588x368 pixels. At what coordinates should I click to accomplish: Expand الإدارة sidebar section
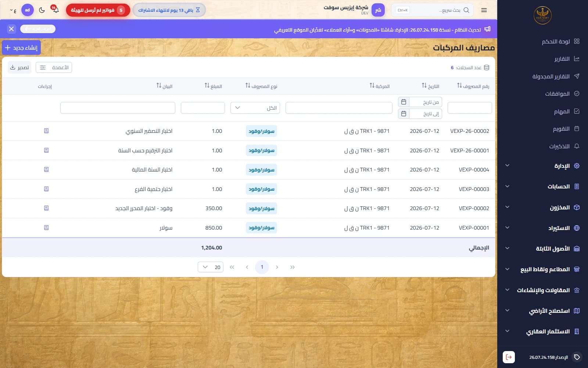click(x=542, y=166)
